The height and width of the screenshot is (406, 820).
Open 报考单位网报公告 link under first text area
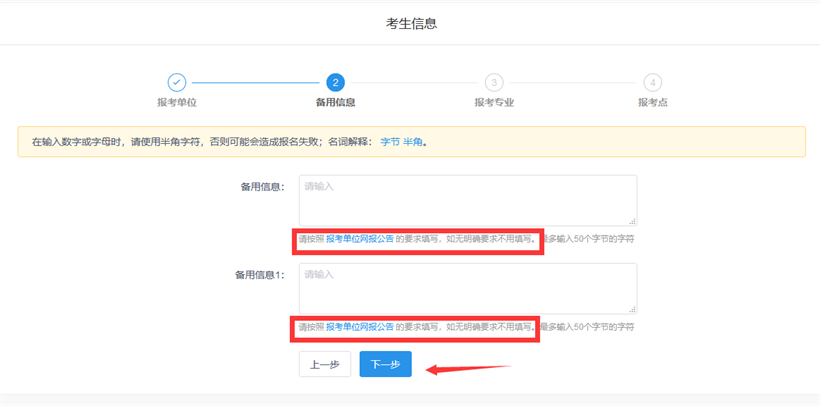(360, 239)
